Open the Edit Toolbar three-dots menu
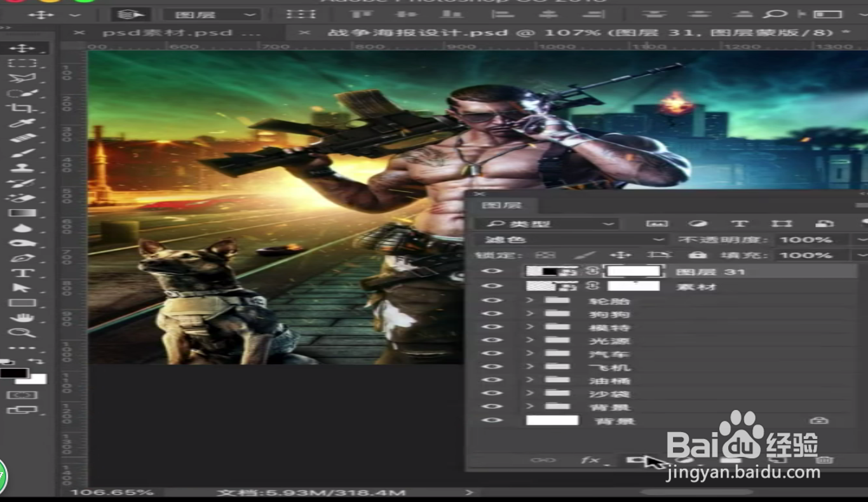 point(22,348)
